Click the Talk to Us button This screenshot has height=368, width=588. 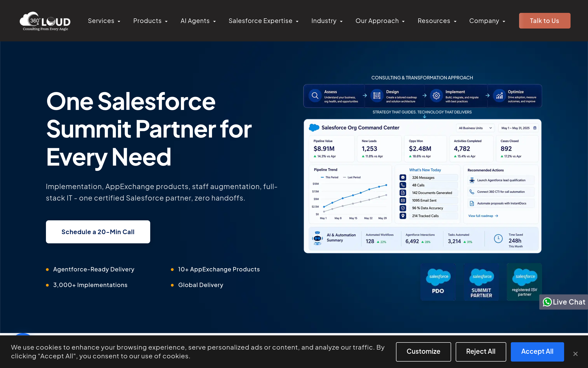pos(545,21)
